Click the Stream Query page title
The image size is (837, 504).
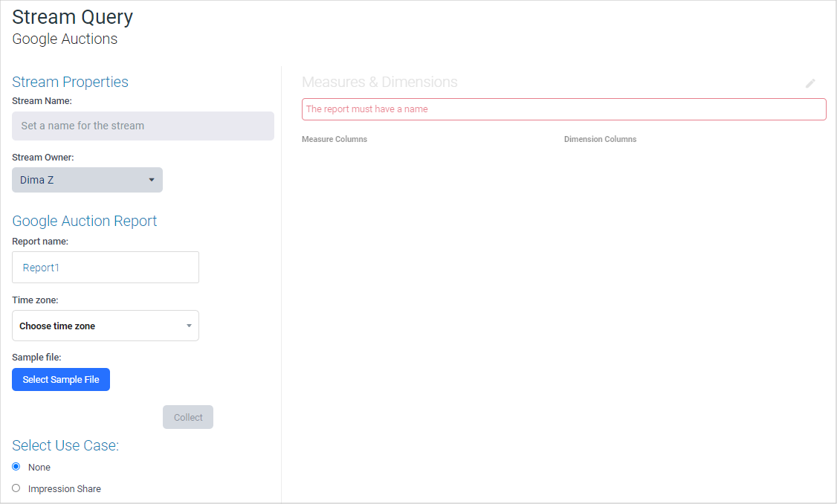point(73,17)
